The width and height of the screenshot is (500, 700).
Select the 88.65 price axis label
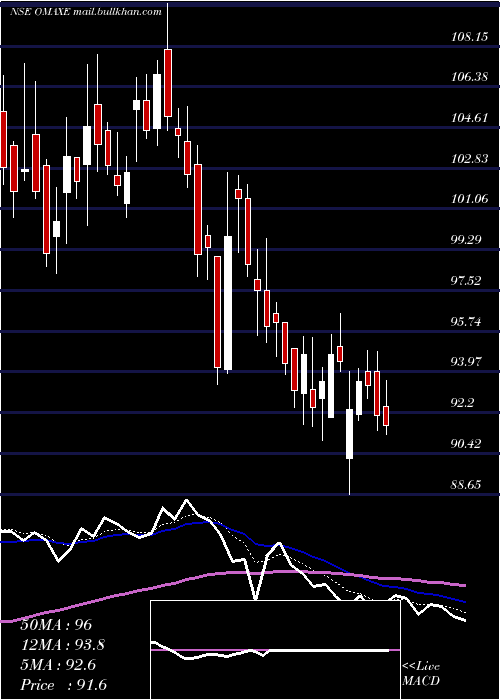tap(467, 484)
